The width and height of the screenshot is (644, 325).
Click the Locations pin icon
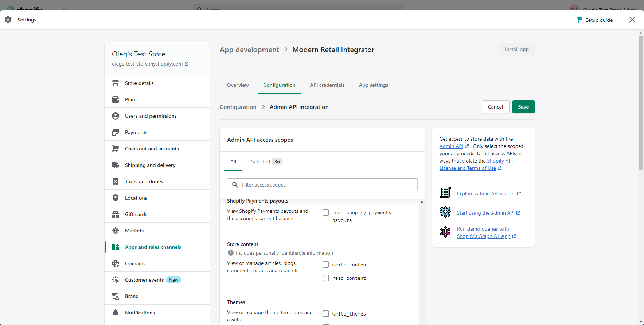pos(116,198)
